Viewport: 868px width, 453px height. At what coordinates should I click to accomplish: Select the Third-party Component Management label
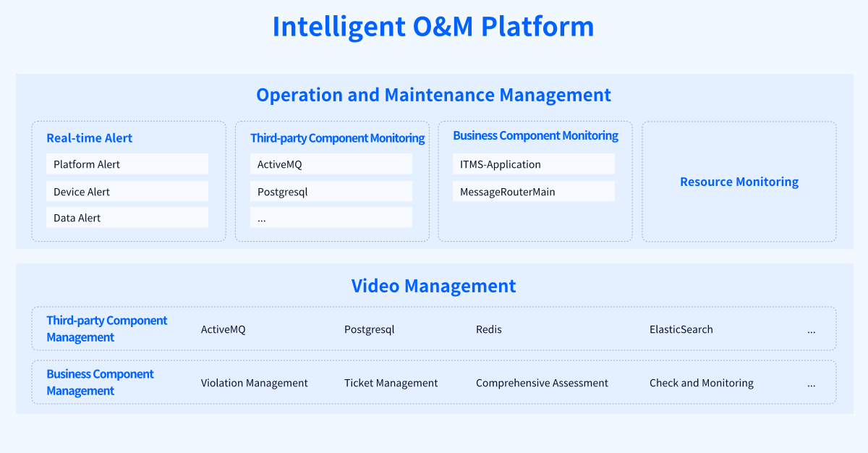pyautogui.click(x=107, y=329)
